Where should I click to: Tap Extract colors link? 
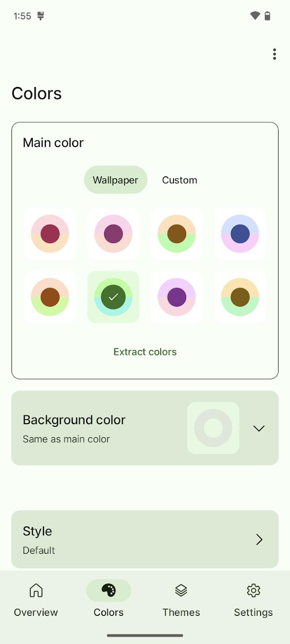145,352
